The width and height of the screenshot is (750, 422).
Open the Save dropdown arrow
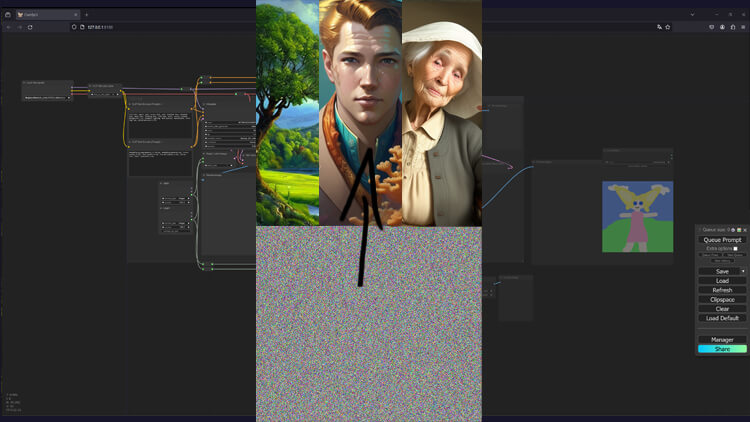(742, 271)
